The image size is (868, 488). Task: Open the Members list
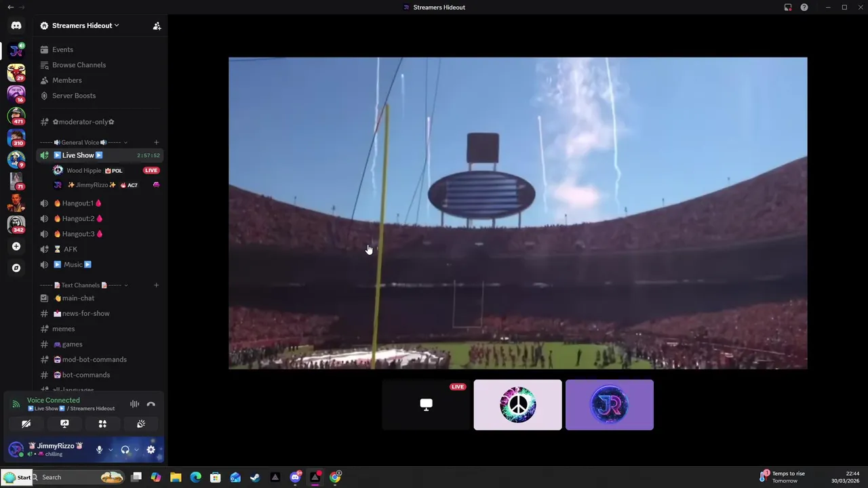tap(66, 80)
